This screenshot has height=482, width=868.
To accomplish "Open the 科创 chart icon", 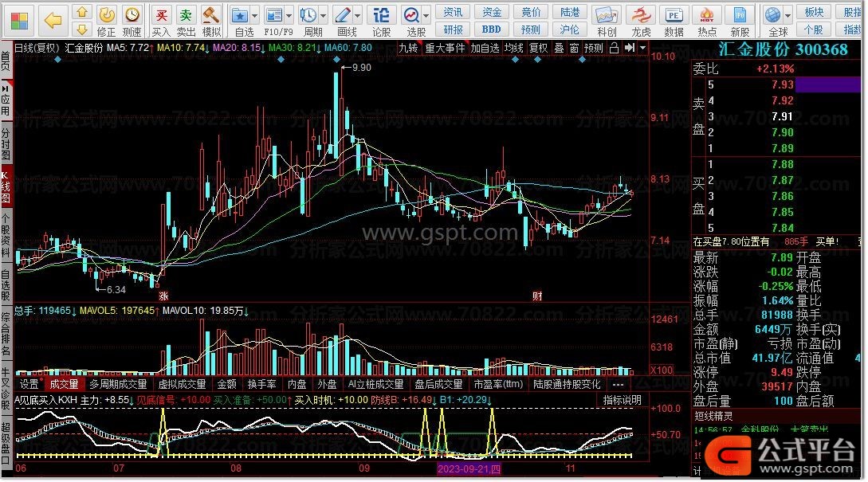I will [606, 15].
